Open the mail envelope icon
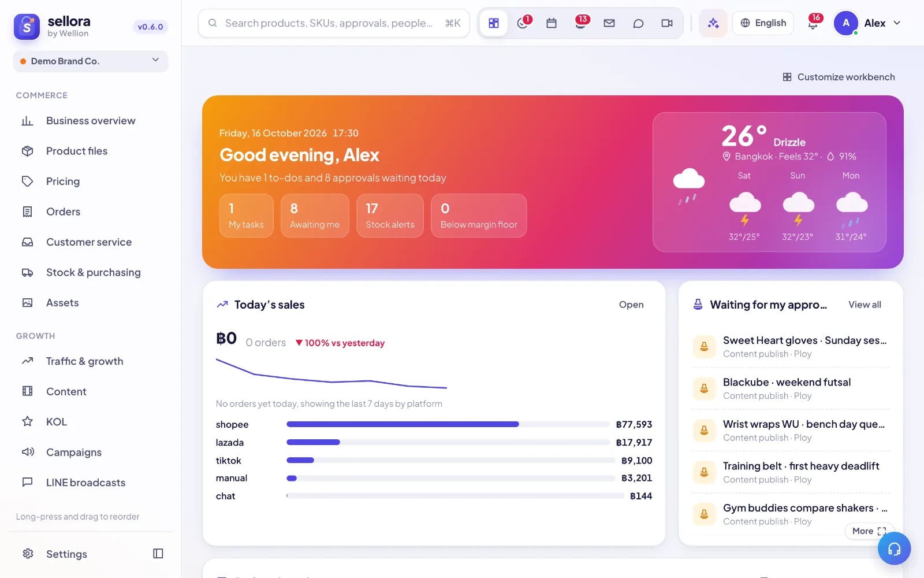 609,23
